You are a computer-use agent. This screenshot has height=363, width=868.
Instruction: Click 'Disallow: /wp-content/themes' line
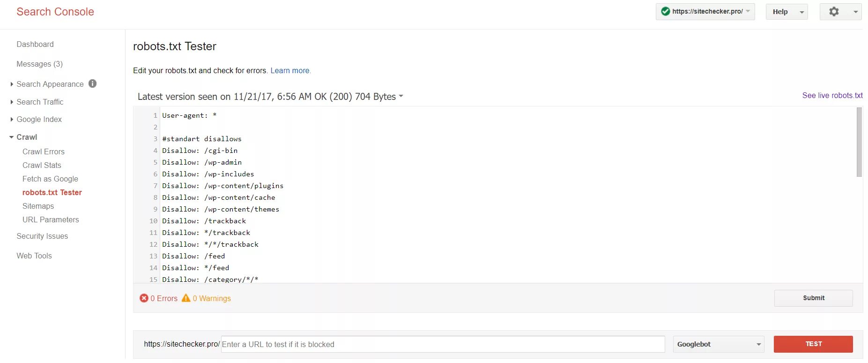221,209
